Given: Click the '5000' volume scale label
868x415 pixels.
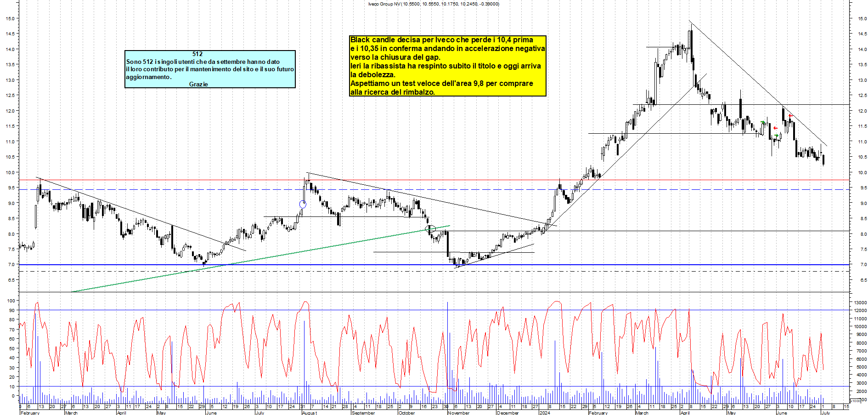Looking at the screenshot, I should coord(861,367).
